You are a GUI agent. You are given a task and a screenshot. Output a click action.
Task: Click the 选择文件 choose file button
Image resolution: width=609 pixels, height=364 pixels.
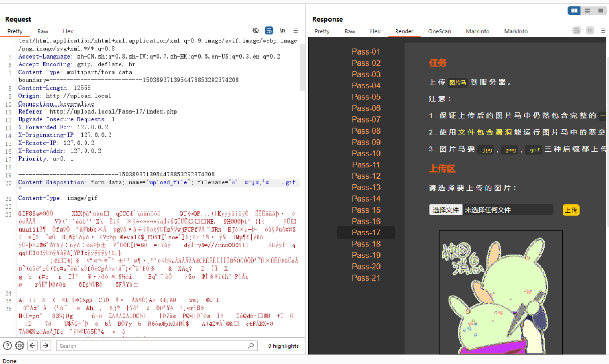pos(445,210)
